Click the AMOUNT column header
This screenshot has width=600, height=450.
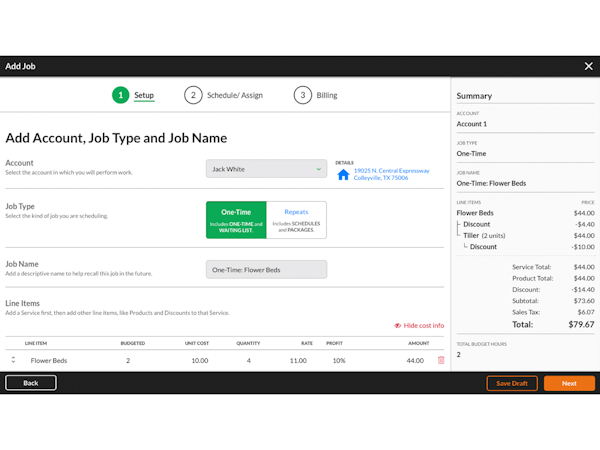(419, 343)
